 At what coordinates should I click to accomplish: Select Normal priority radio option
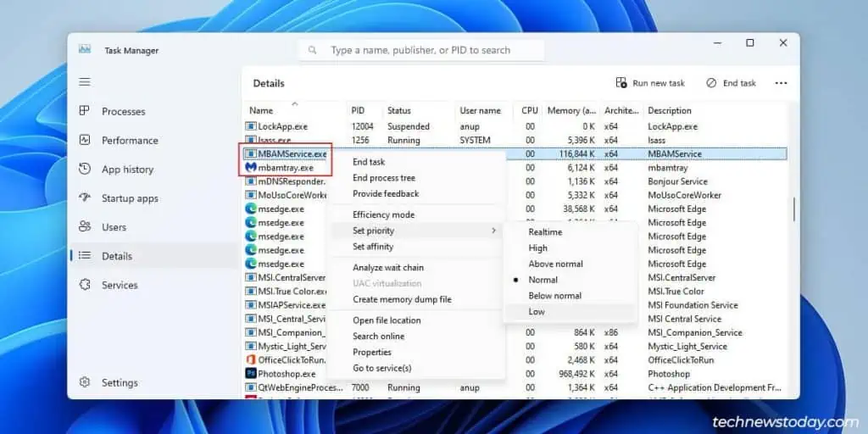[570, 280]
